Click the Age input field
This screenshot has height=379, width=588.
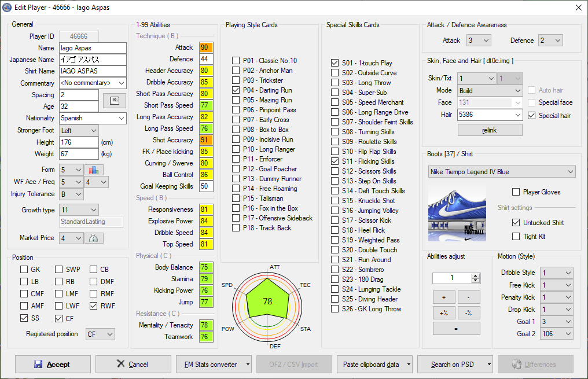(x=79, y=106)
